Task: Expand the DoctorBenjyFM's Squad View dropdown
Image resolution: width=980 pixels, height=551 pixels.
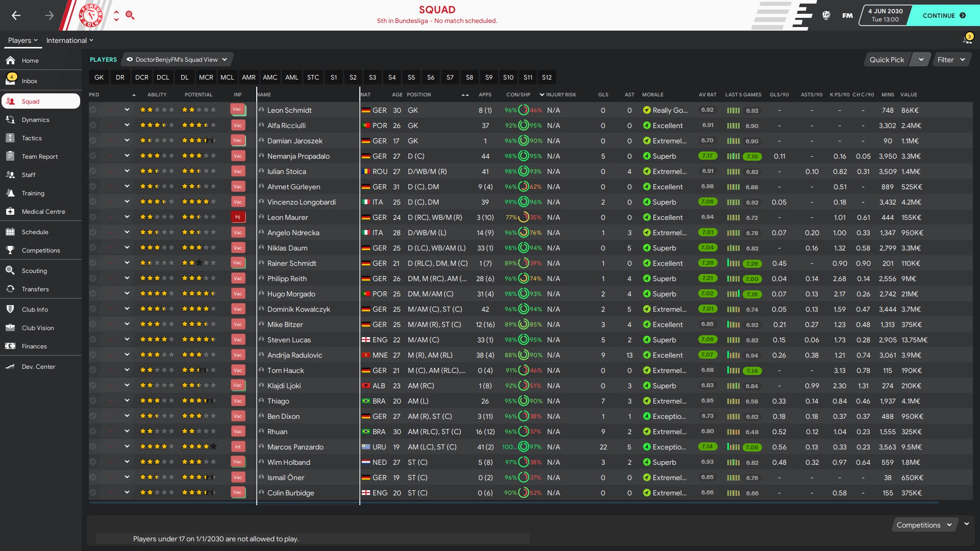Action: (x=177, y=60)
